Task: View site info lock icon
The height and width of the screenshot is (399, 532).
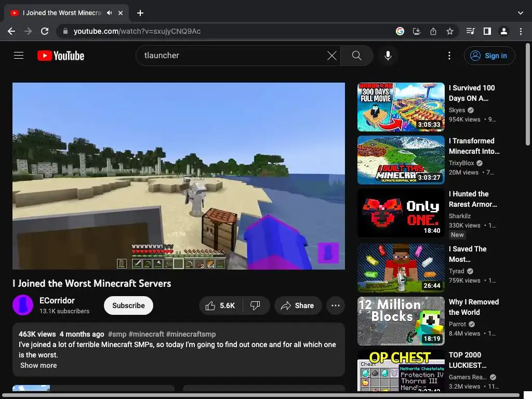Action: [x=65, y=31]
